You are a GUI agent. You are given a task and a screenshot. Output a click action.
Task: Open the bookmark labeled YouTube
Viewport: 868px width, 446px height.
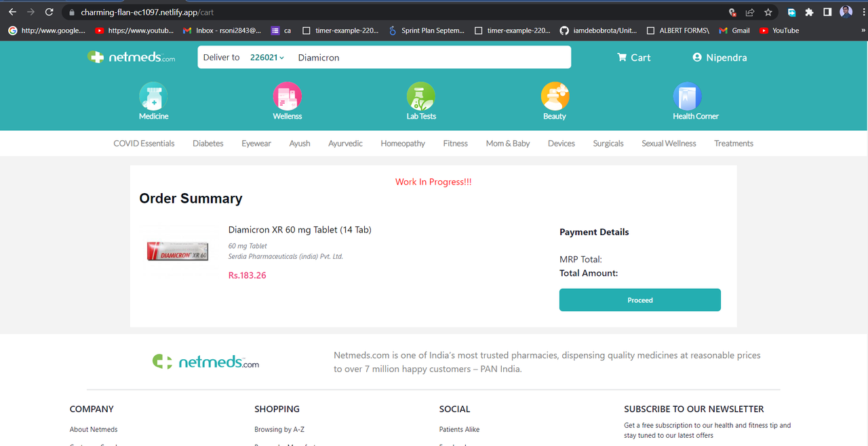coord(779,31)
